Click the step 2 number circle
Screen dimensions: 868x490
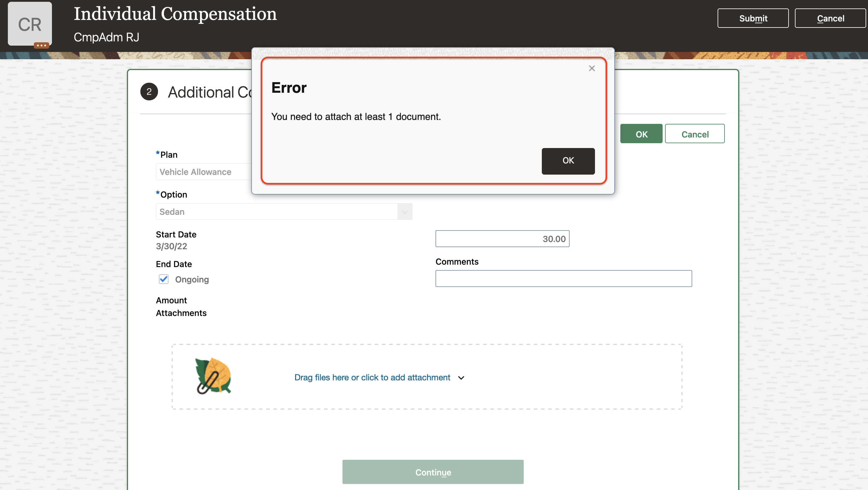tap(149, 92)
